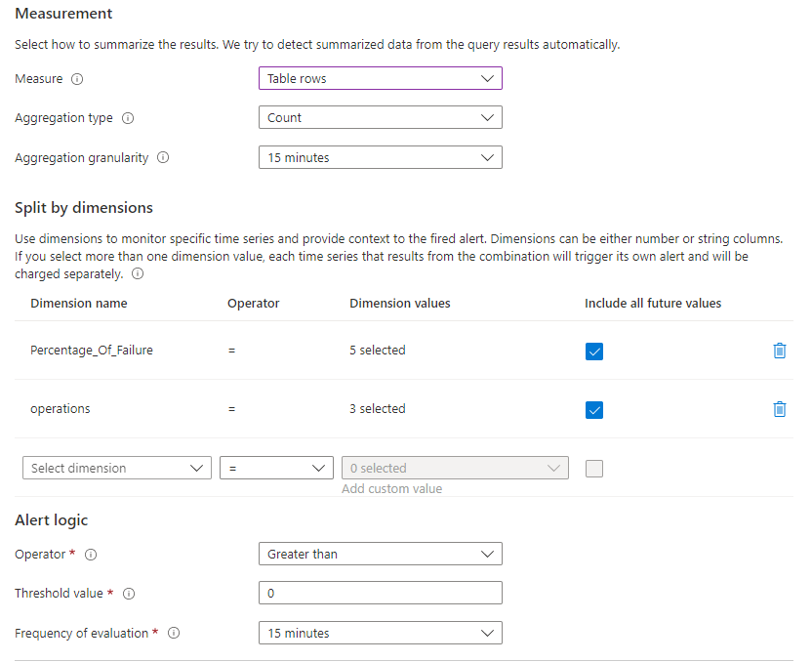Click info icon next to Measure label
This screenshot has height=662, width=812.
pyautogui.click(x=77, y=79)
